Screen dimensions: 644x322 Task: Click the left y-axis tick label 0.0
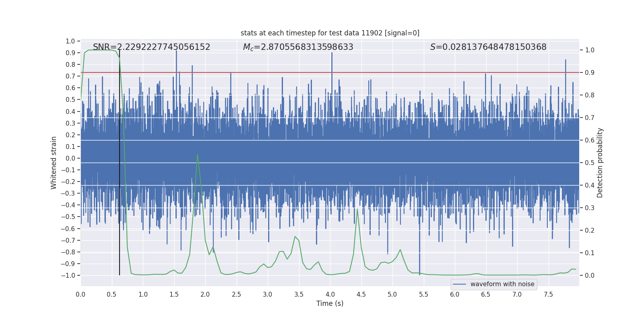point(70,158)
